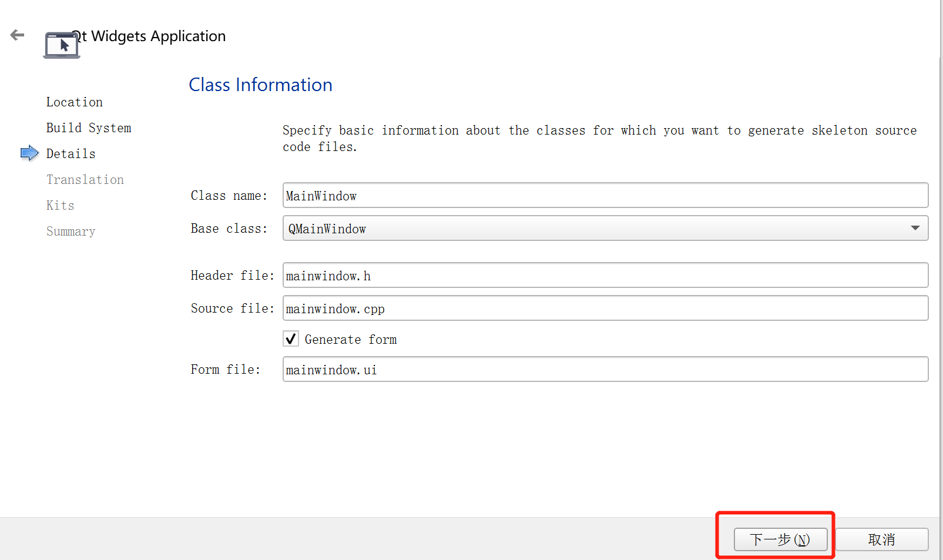Click the Class Information heading
The height and width of the screenshot is (560, 943).
coord(260,85)
